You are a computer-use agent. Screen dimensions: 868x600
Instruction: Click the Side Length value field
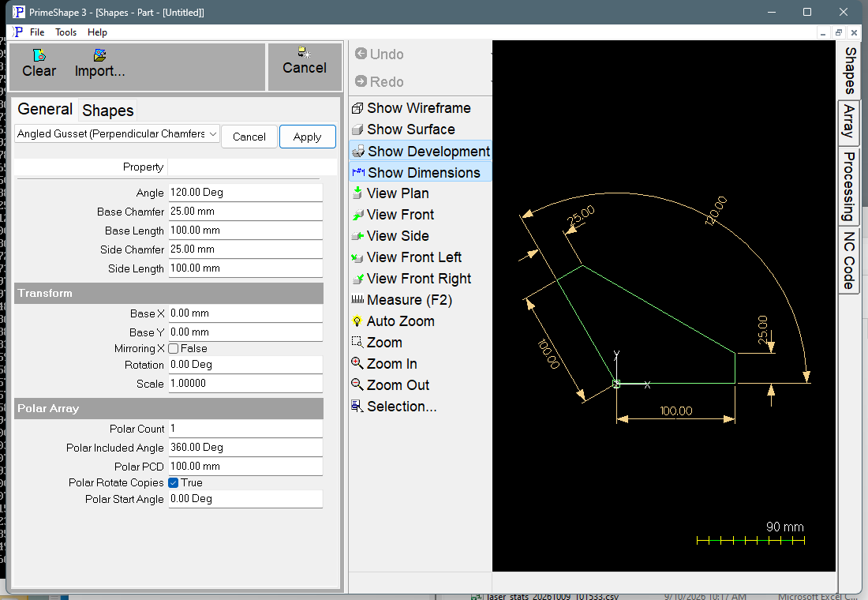pos(245,268)
